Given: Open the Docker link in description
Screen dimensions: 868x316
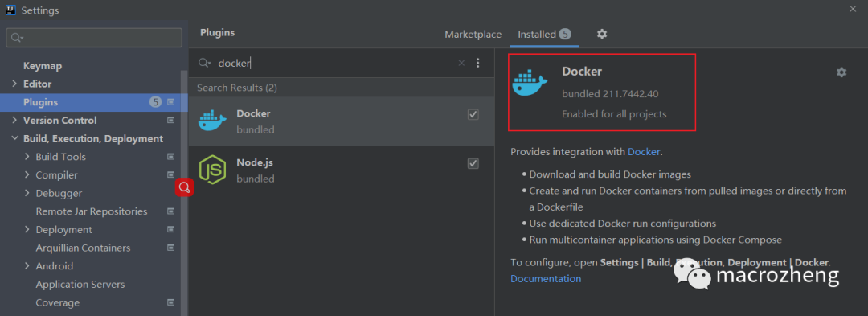Looking at the screenshot, I should (x=644, y=152).
